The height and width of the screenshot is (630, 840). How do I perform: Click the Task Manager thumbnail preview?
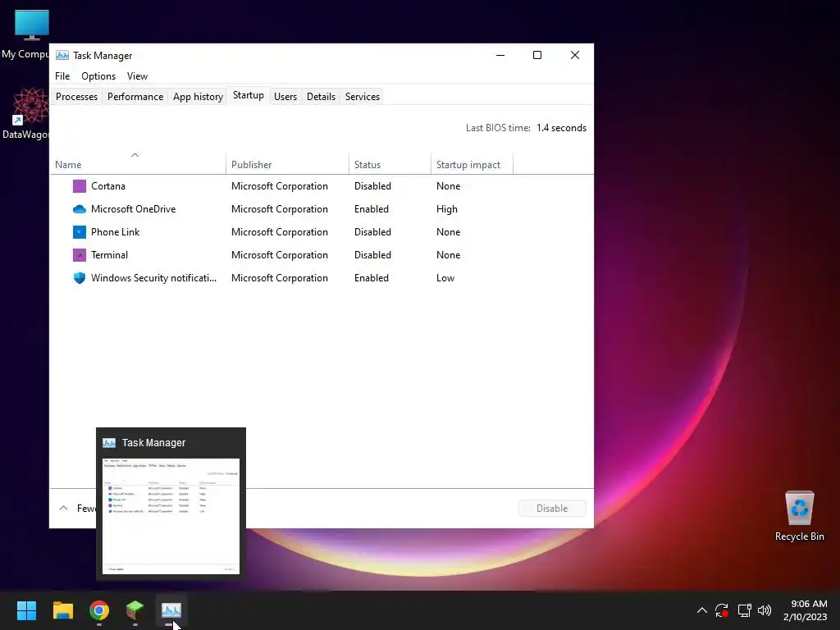click(171, 517)
